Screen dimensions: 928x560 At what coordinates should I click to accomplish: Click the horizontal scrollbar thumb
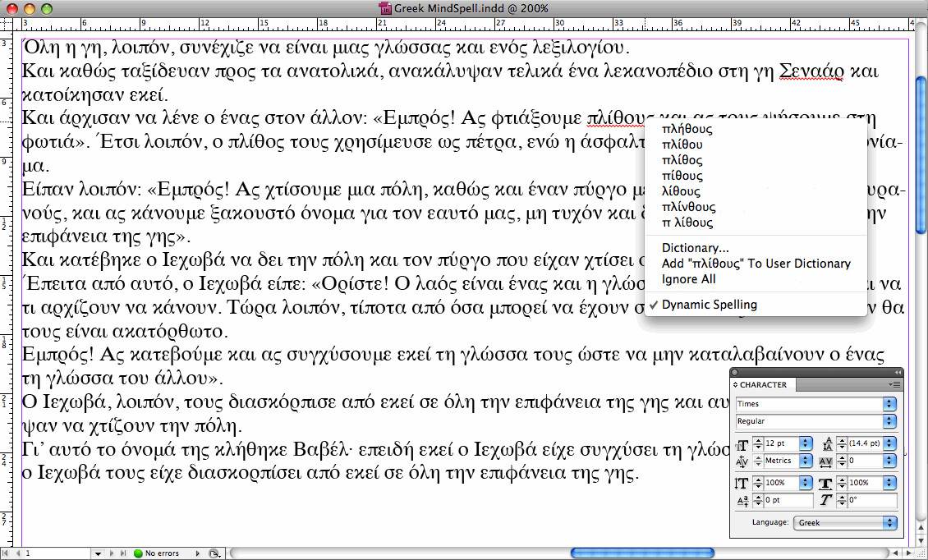(x=642, y=553)
